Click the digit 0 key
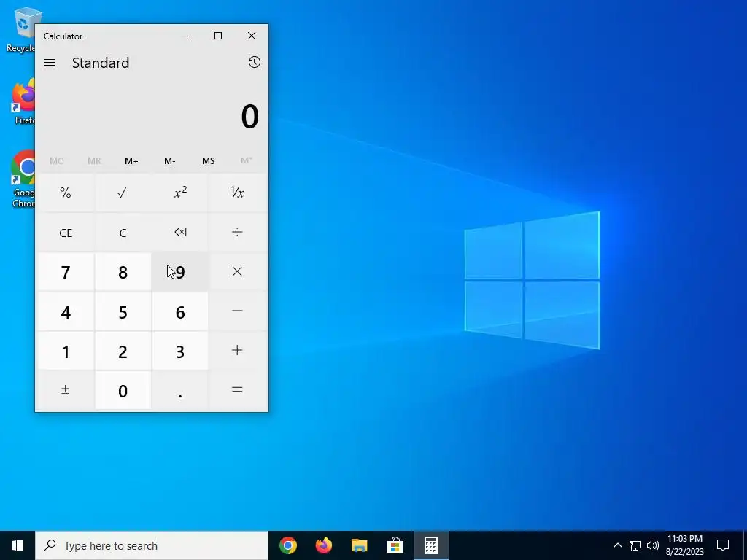Screen dimensions: 747x560 tap(123, 391)
